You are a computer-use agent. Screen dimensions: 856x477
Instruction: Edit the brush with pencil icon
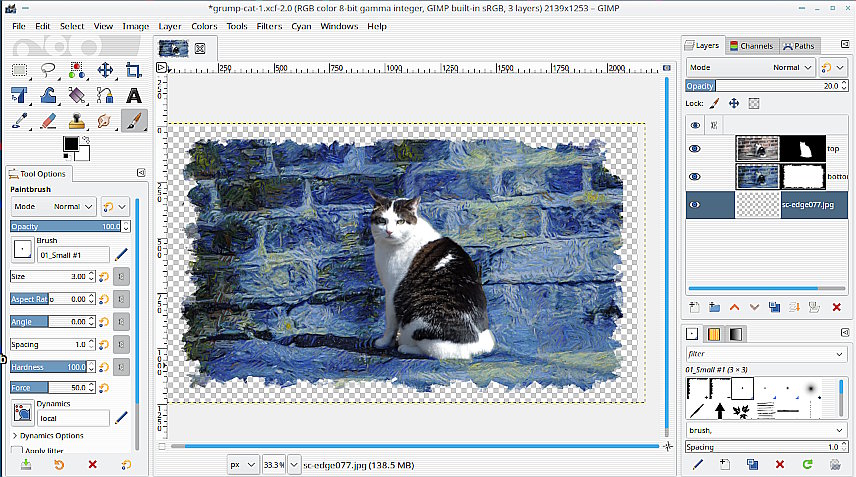121,254
